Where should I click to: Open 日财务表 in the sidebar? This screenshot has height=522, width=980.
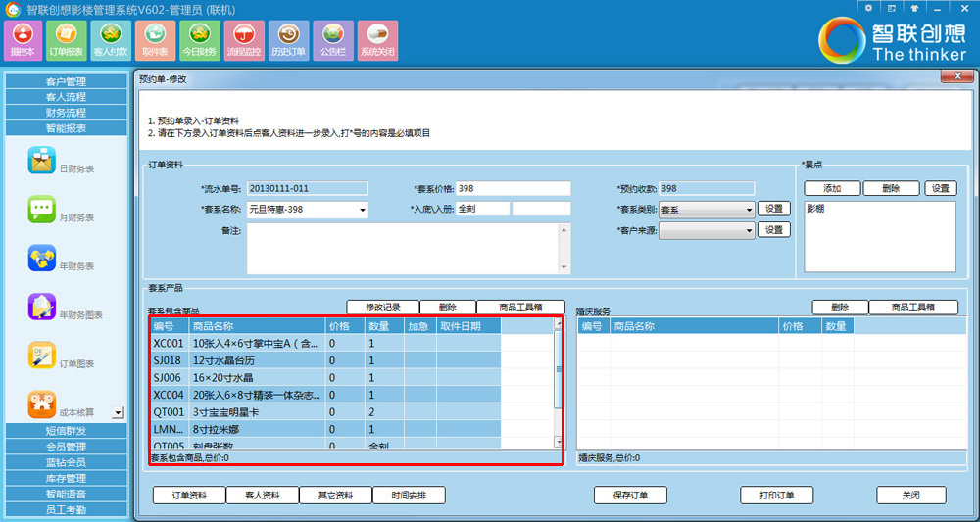click(x=42, y=162)
